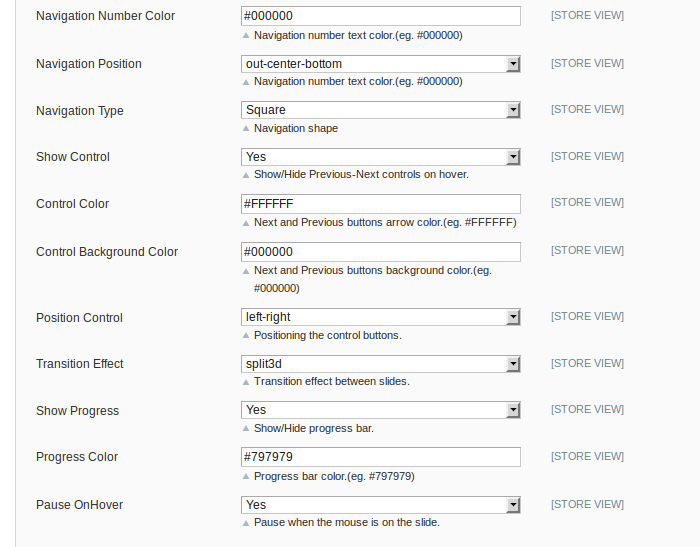Open the Navigation Type dropdown

[x=380, y=110]
